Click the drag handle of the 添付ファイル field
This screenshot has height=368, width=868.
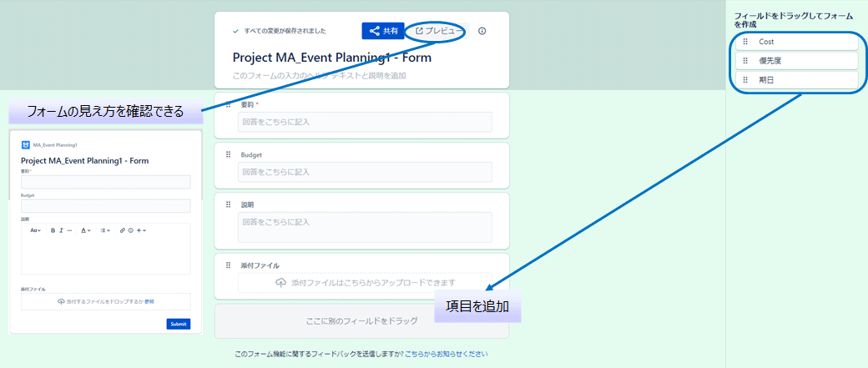(x=228, y=265)
